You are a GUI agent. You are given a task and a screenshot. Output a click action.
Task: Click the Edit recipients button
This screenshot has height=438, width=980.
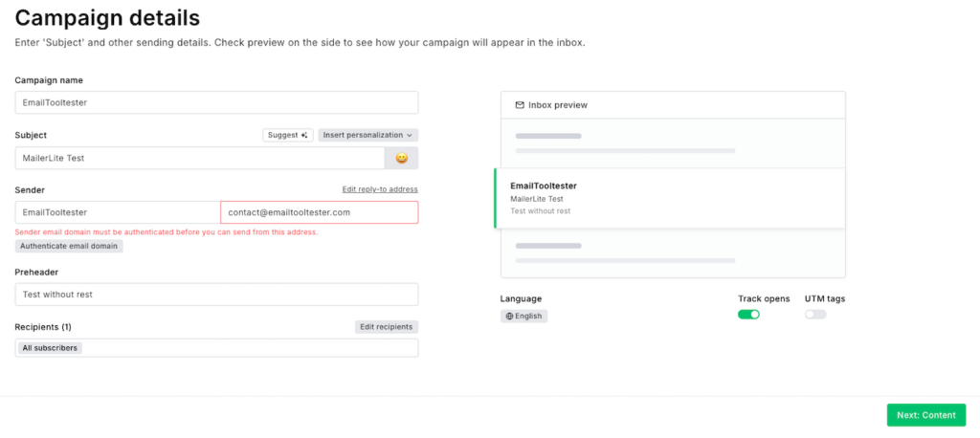point(387,327)
